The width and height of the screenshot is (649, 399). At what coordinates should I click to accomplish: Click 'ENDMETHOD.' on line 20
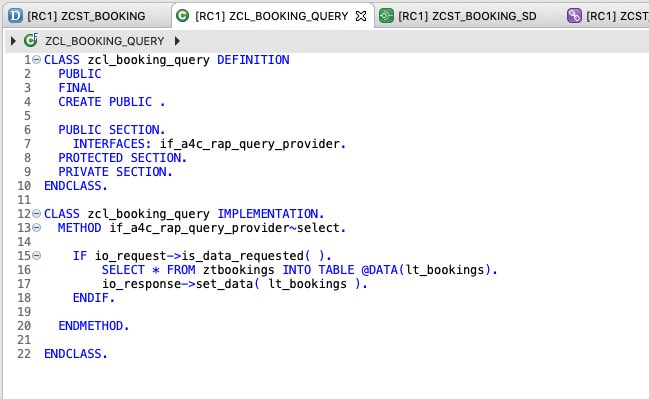[94, 326]
